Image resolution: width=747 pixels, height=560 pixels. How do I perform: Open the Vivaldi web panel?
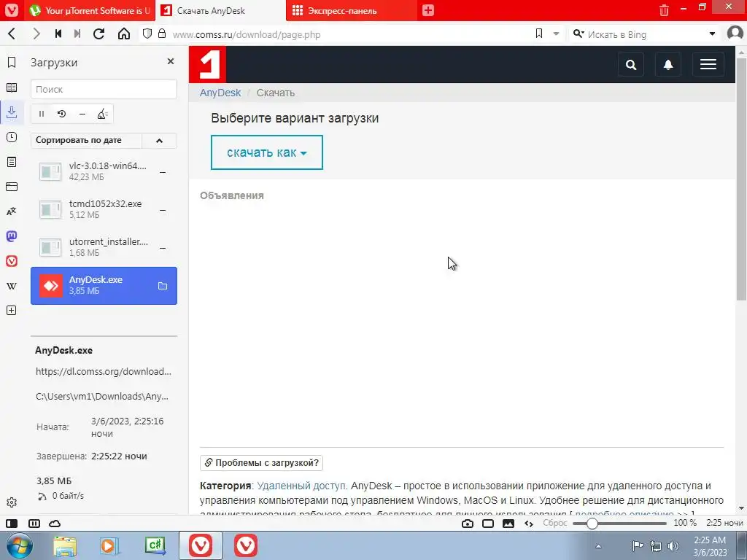coord(12,261)
